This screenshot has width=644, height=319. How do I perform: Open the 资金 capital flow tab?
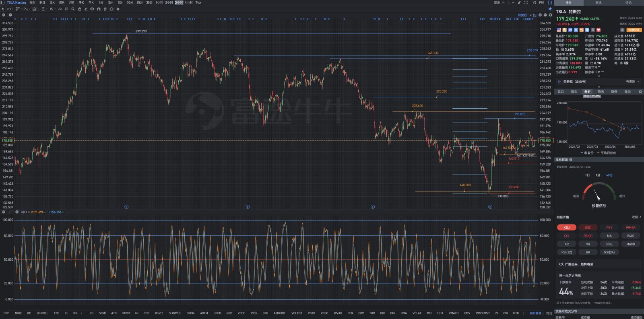574,92
